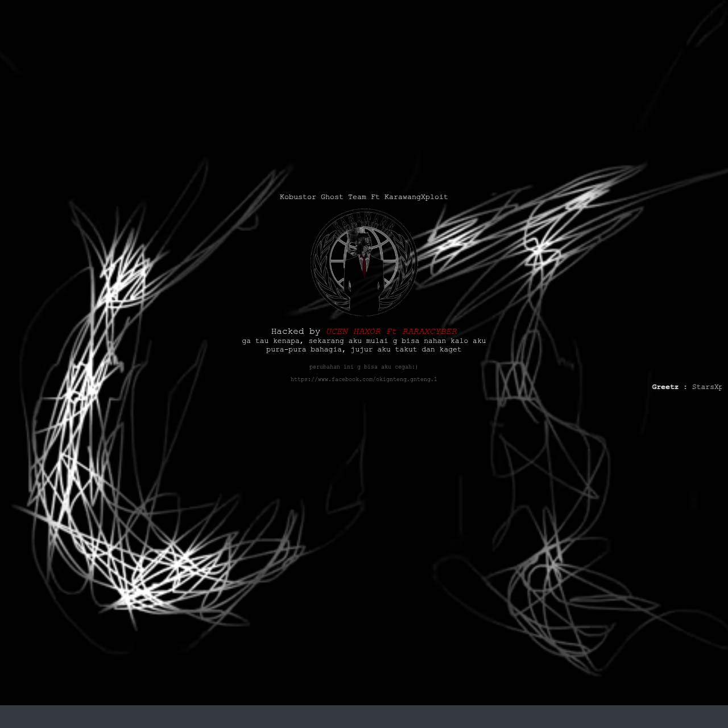This screenshot has width=728, height=728.
Task: Click the line starting "ga tau kenapa, sekarang"
Action: point(364,341)
